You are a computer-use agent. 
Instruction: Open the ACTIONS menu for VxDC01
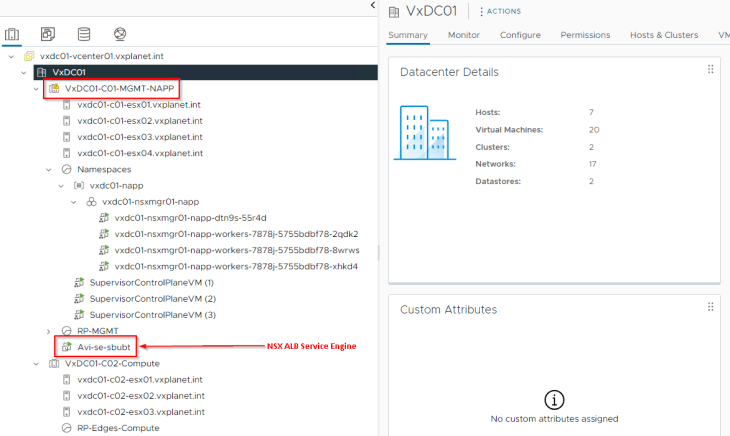tap(500, 11)
